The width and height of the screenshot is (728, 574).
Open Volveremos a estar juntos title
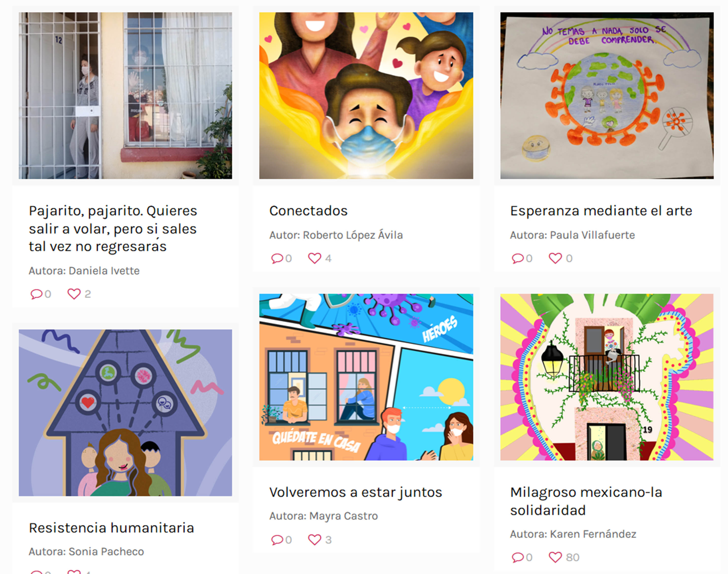355,492
